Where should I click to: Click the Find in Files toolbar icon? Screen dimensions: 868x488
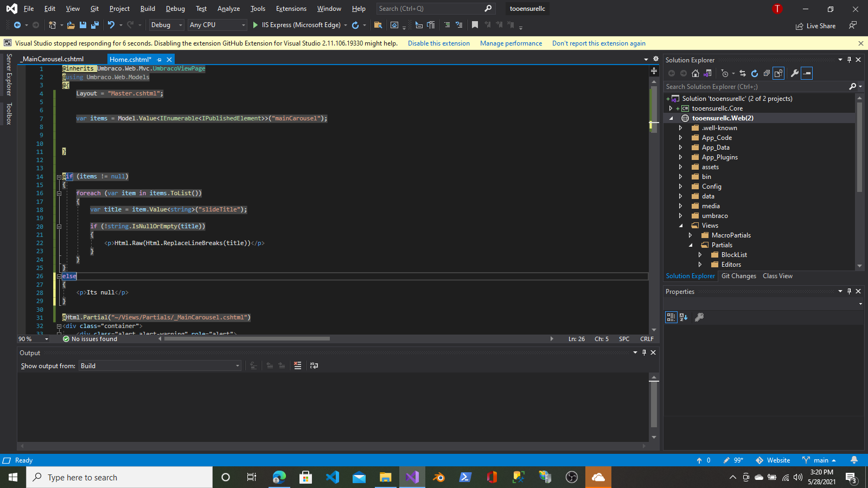click(x=378, y=25)
